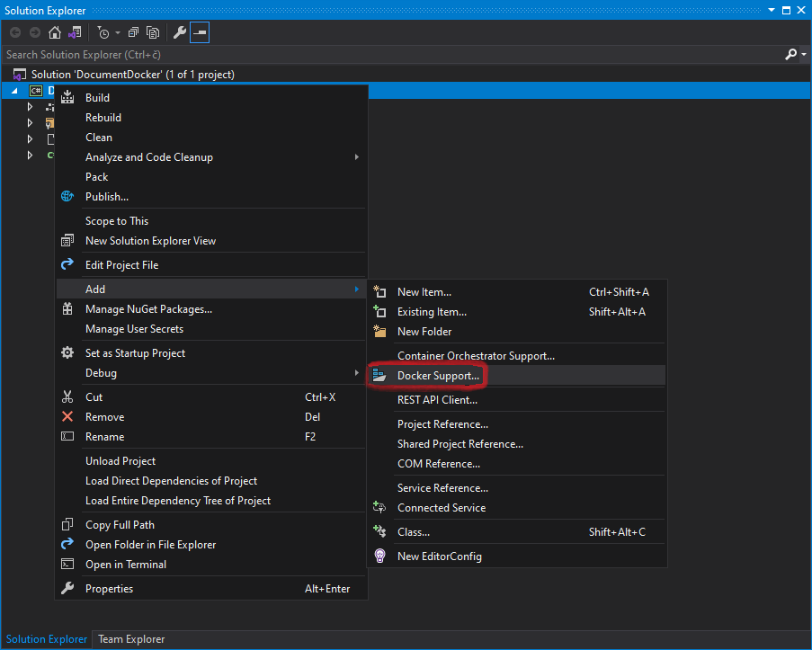This screenshot has height=650, width=812.
Task: Pin the Solution Explorer window
Action: tap(787, 10)
